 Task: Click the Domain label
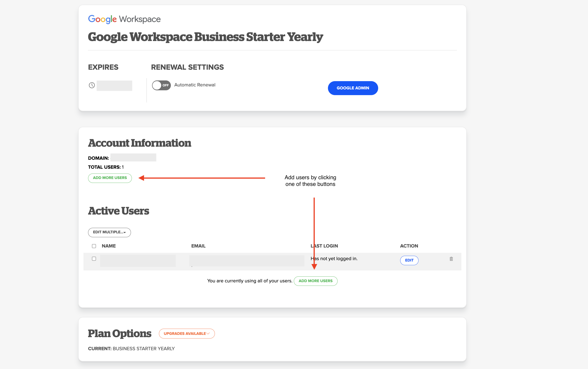click(x=98, y=158)
